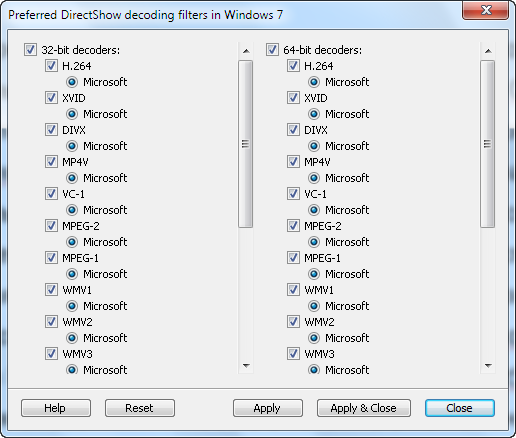The width and height of the screenshot is (516, 438).
Task: Toggle XVID checkbox in 64-bit decoders
Action: click(x=293, y=98)
